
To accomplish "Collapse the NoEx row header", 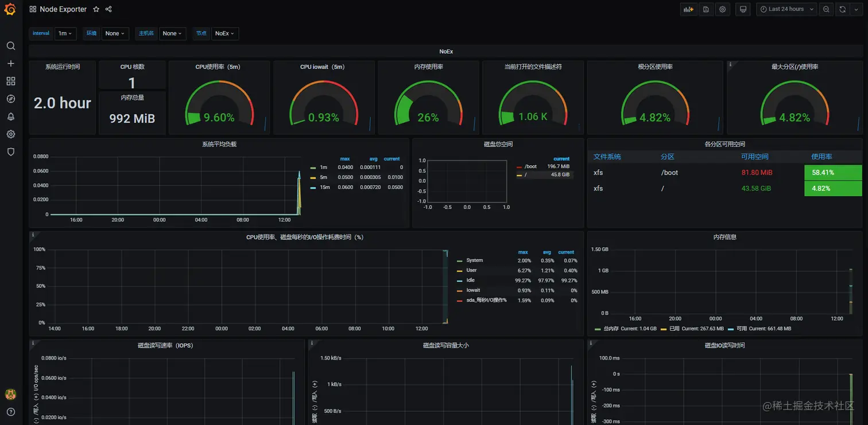I will (x=446, y=52).
